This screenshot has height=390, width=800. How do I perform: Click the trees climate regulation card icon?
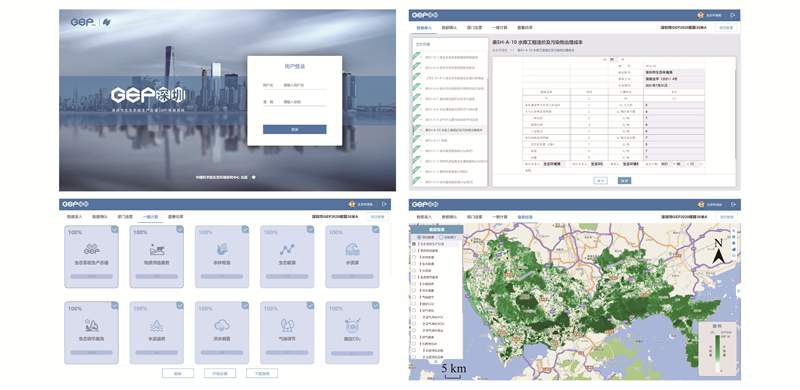tap(287, 325)
